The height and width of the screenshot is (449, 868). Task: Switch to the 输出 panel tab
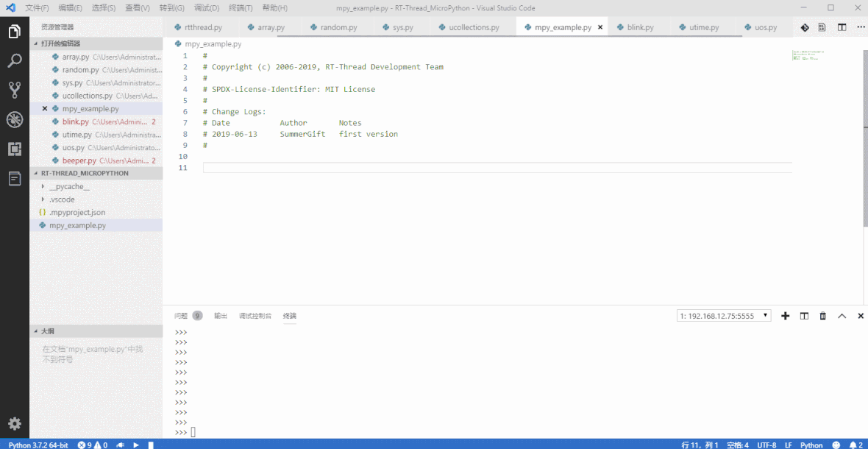click(221, 316)
